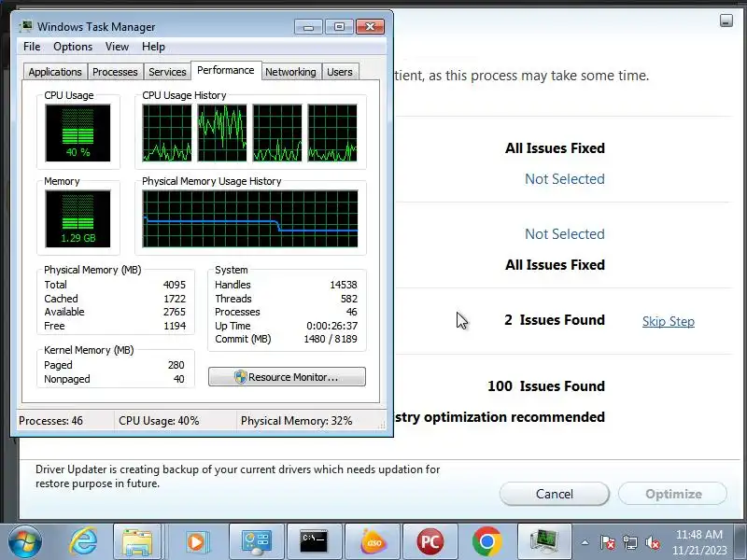Click the Available memory value 2765
The height and width of the screenshot is (560, 747).
point(174,312)
